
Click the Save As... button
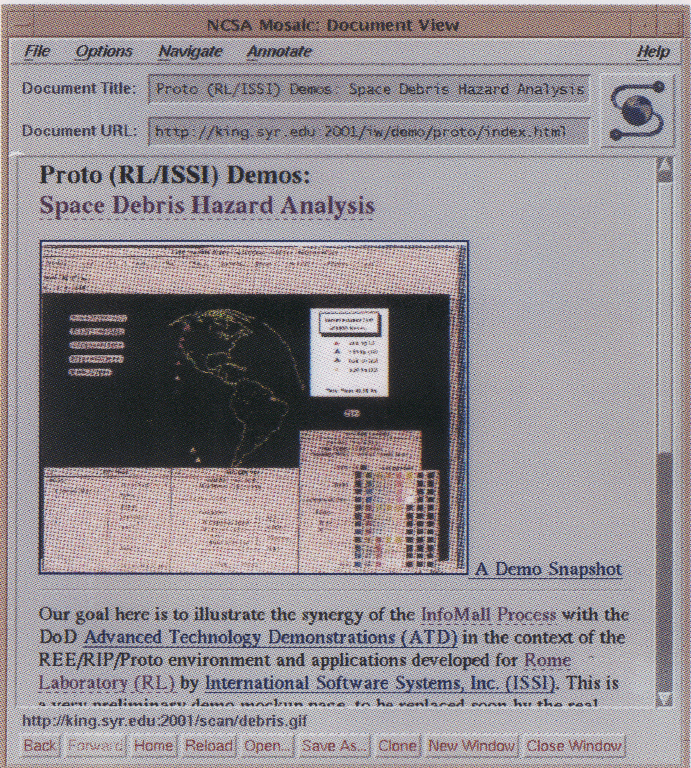point(334,745)
